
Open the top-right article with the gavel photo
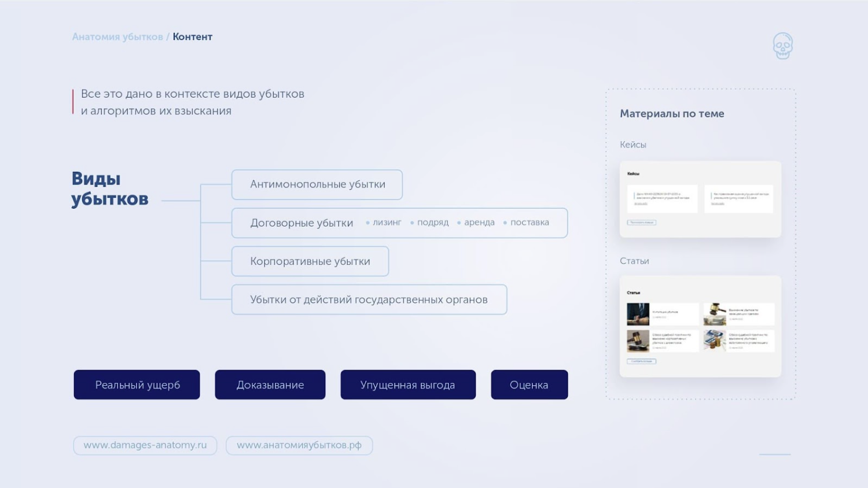tap(739, 315)
